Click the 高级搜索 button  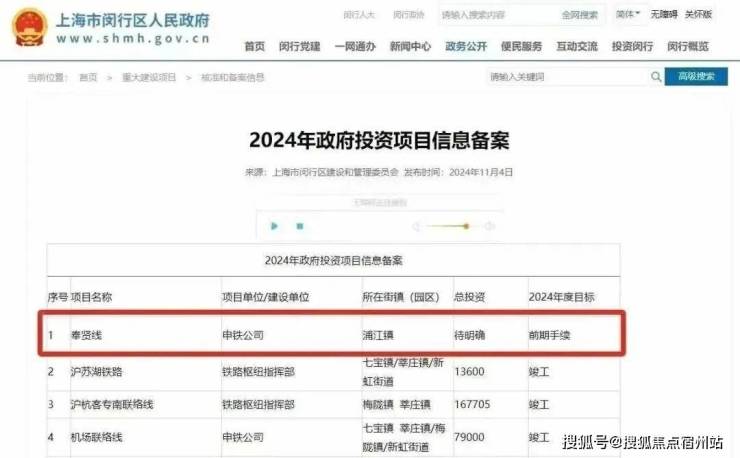[696, 76]
